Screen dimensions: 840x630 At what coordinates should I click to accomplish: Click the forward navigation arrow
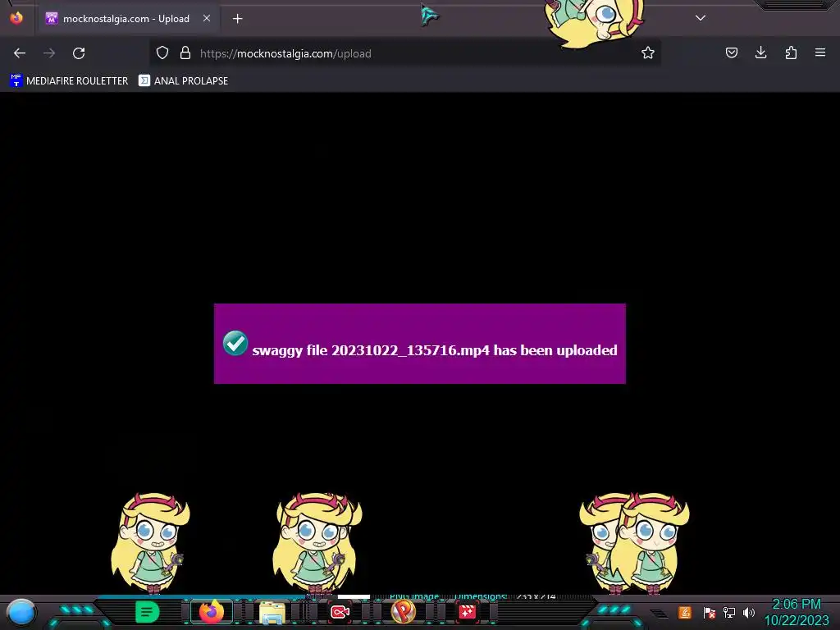point(49,53)
